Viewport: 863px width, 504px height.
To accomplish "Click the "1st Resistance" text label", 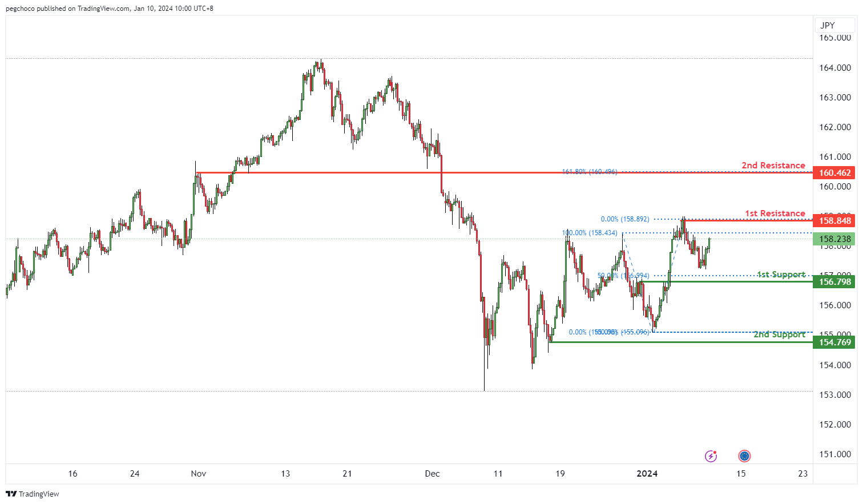I will point(775,213).
